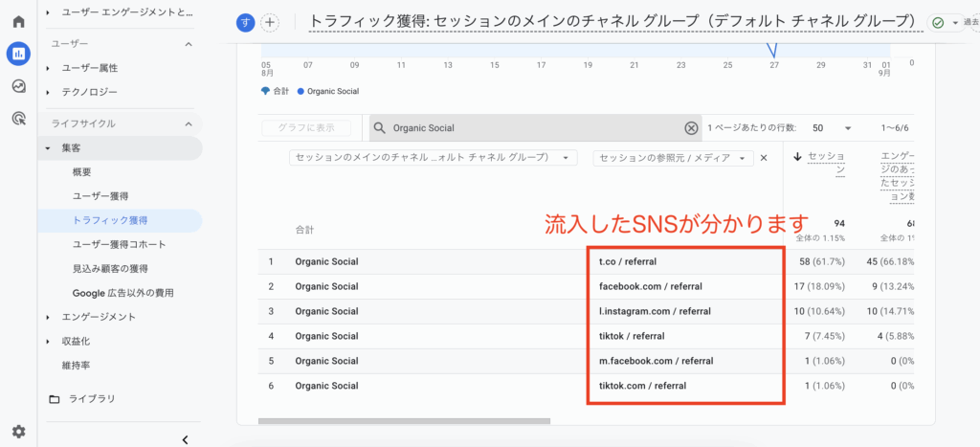This screenshot has width=980, height=447.
Task: Open the Explore icon in left rail
Action: click(19, 86)
